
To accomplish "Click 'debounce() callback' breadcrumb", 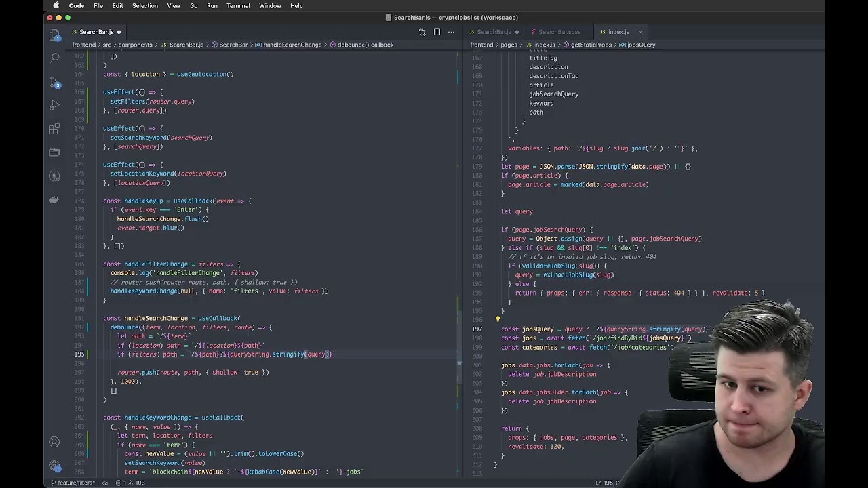I will pos(366,45).
